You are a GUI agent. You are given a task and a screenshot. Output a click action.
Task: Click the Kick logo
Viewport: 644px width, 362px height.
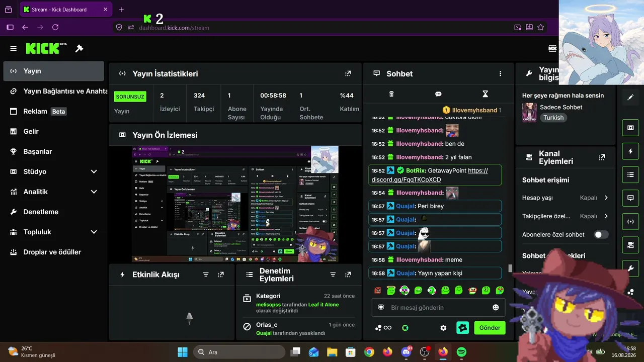(x=46, y=48)
